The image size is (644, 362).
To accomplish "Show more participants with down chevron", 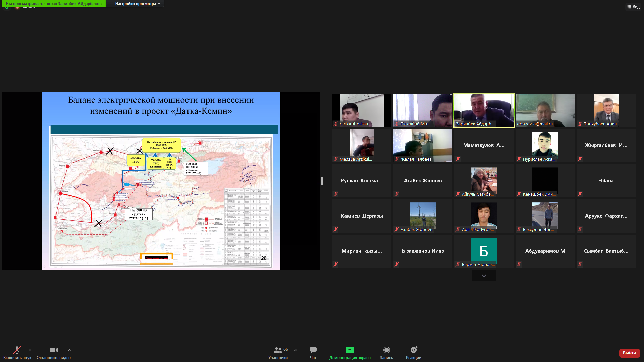I will click(x=484, y=276).
